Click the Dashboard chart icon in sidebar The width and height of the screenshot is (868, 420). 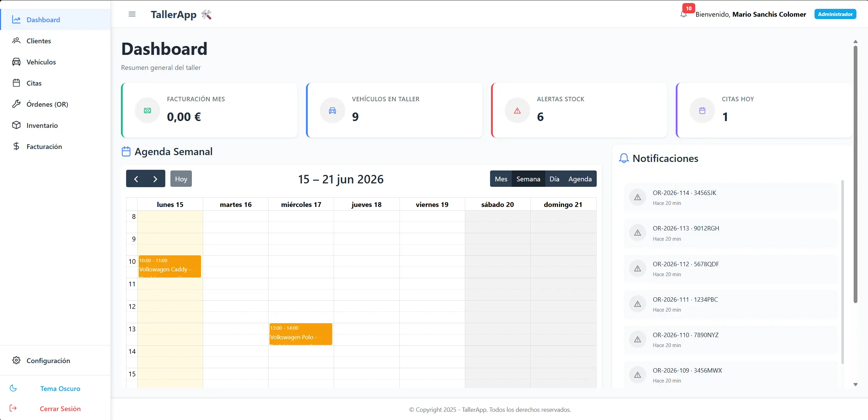point(16,20)
